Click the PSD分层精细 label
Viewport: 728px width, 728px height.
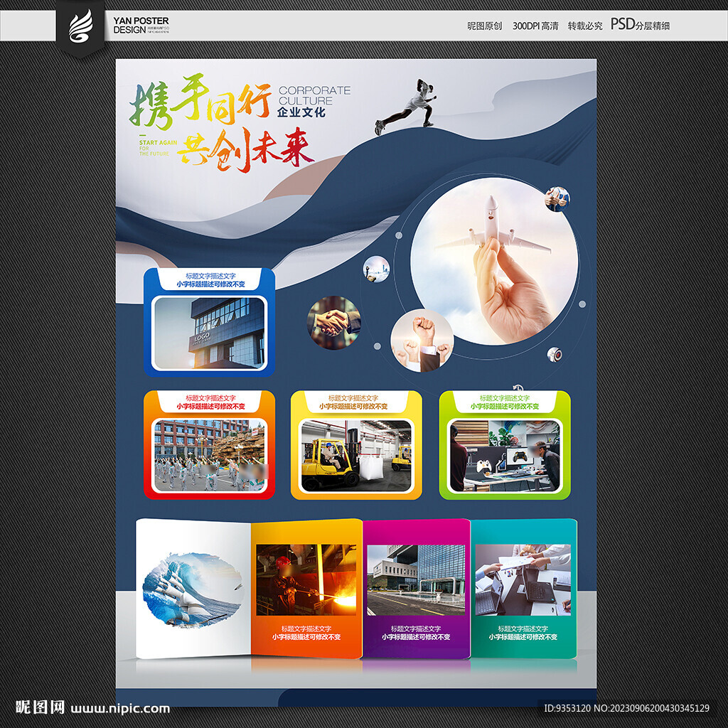pyautogui.click(x=640, y=25)
